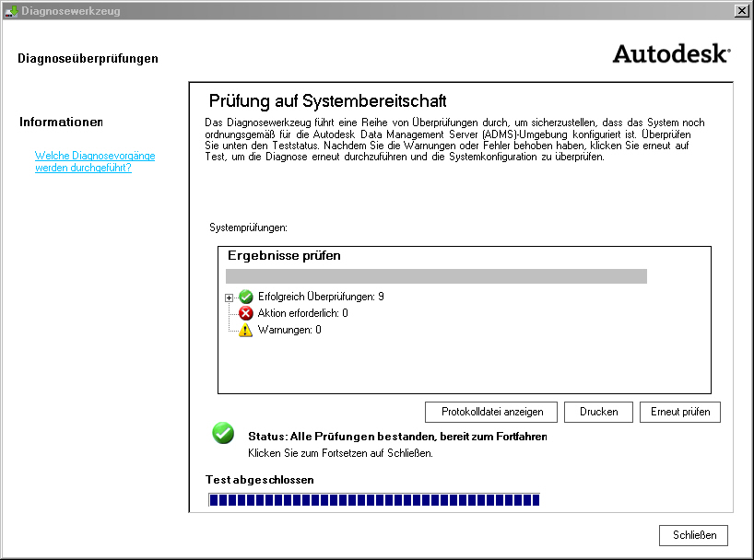Expand the Erfolgreich Überprüfungen tree node

[229, 297]
